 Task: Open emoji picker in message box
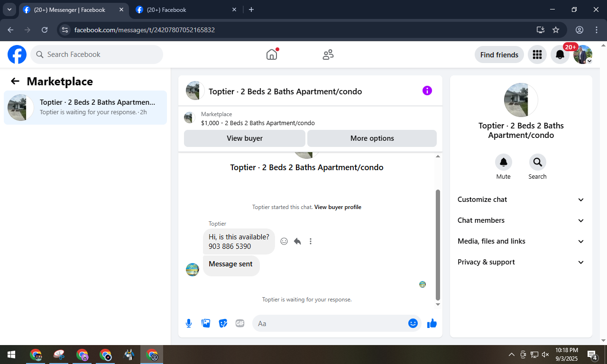point(413,323)
